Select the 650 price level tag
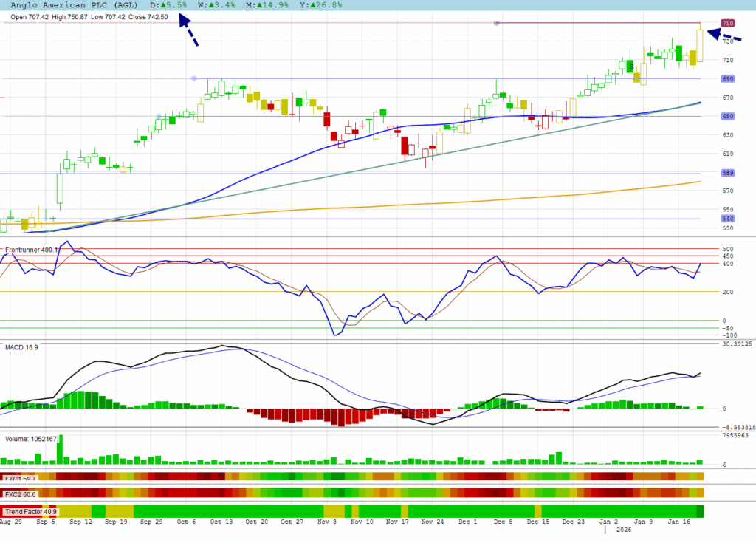This screenshot has width=756, height=543. coord(727,117)
